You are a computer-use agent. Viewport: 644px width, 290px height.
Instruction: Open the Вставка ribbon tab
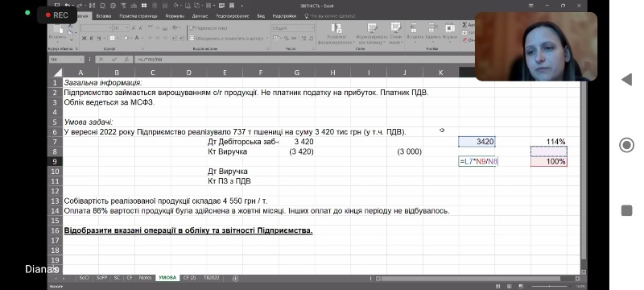[104, 16]
